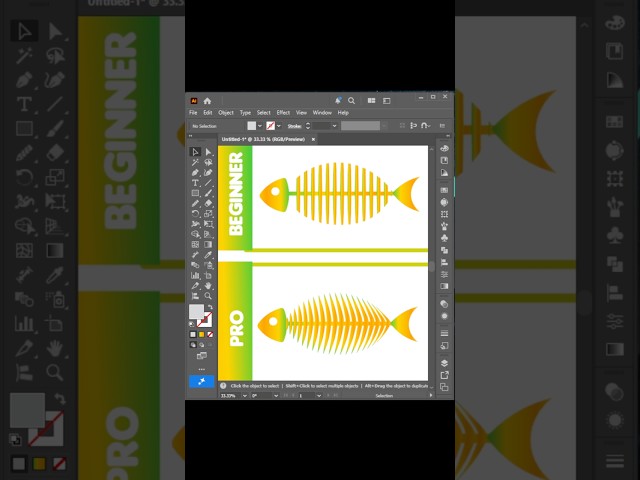640x480 pixels.
Task: Select the Paintbrush tool
Action: (x=208, y=193)
